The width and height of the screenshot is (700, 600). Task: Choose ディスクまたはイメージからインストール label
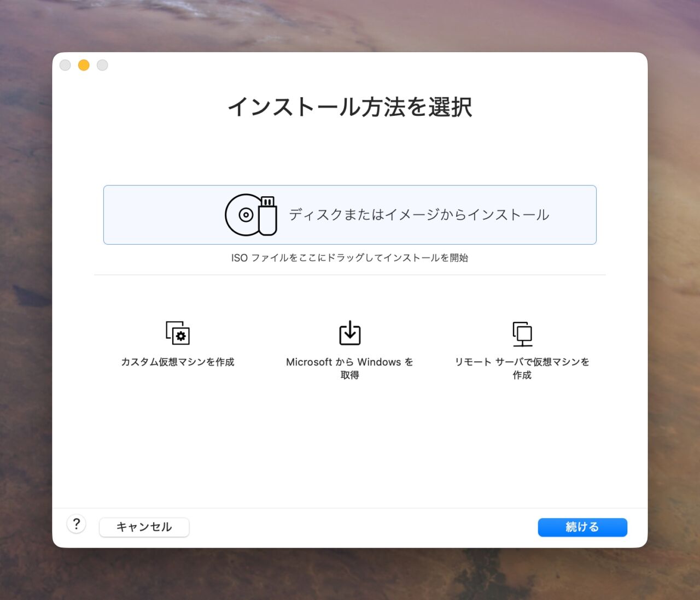tap(418, 215)
